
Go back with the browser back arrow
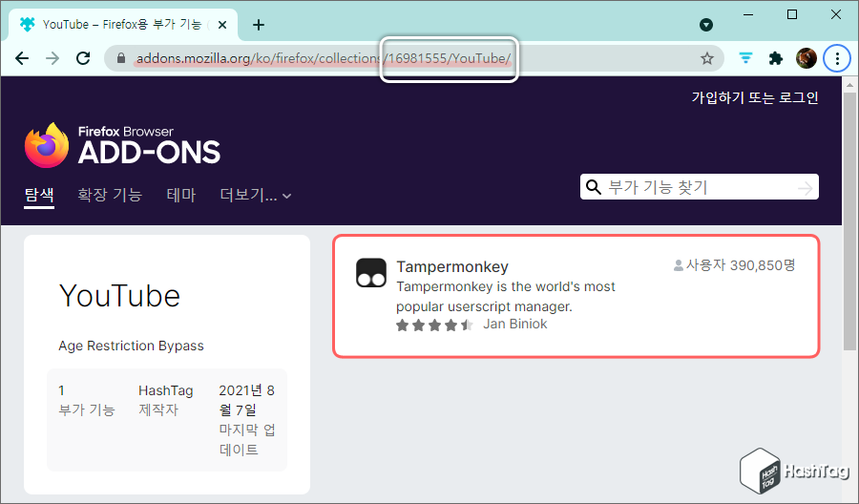[22, 58]
